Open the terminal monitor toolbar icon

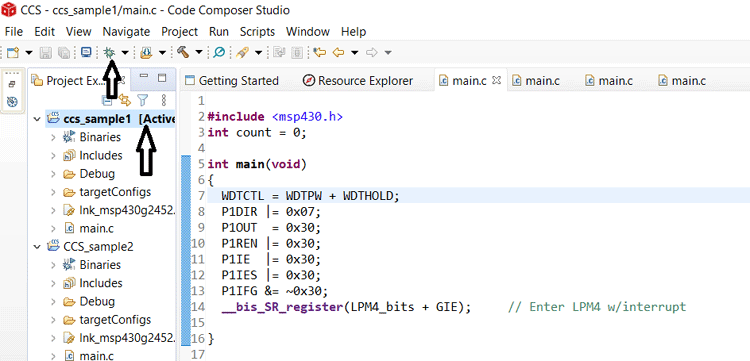tap(86, 52)
